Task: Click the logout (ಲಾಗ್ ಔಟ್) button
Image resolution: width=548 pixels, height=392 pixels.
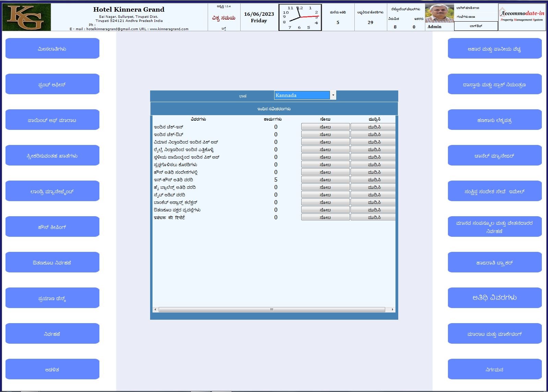Action: click(476, 26)
